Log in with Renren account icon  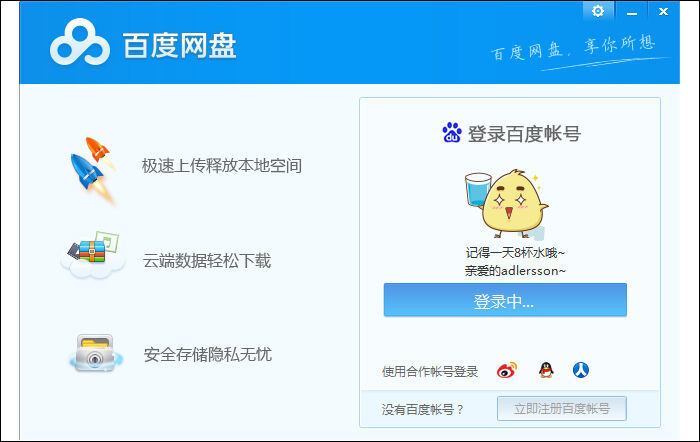click(x=581, y=370)
